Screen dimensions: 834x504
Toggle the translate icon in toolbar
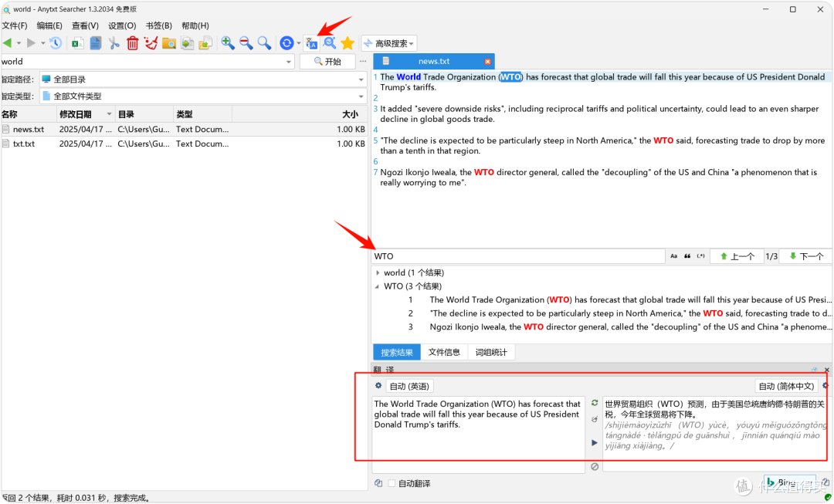point(312,43)
